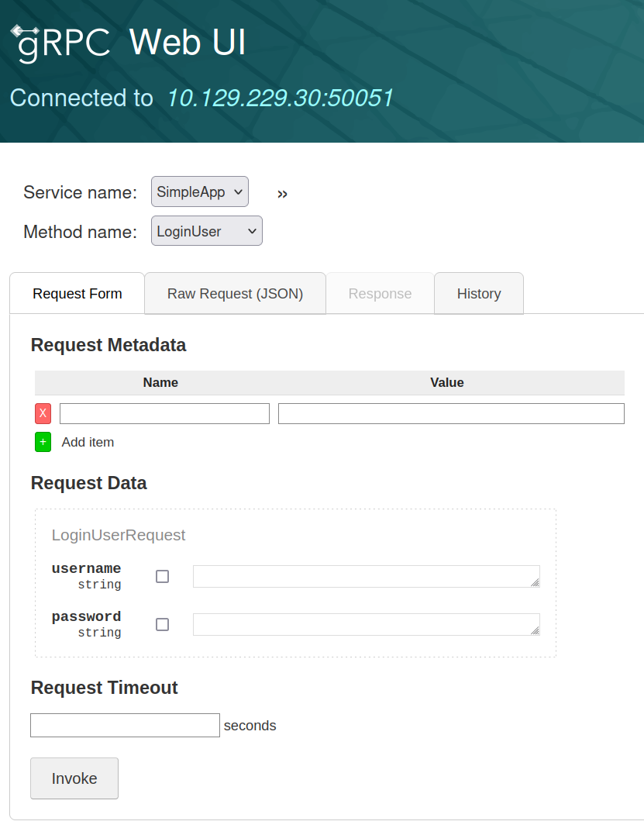This screenshot has height=835, width=644.
Task: Open the History tab
Action: 479,294
